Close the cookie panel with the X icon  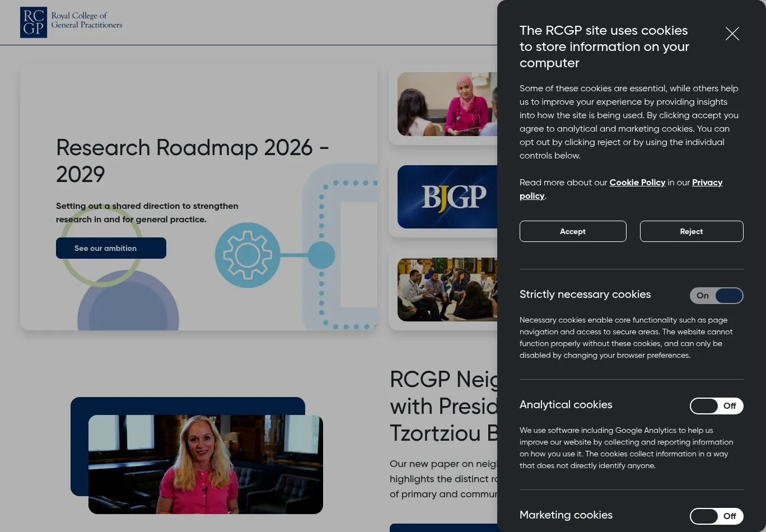[x=732, y=34]
